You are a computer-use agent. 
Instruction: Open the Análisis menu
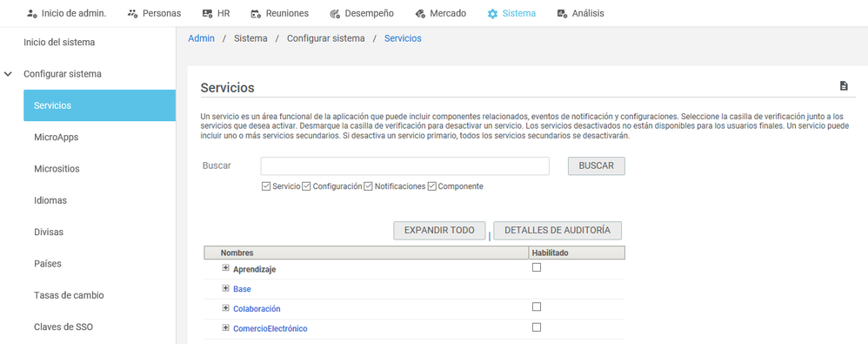(588, 13)
